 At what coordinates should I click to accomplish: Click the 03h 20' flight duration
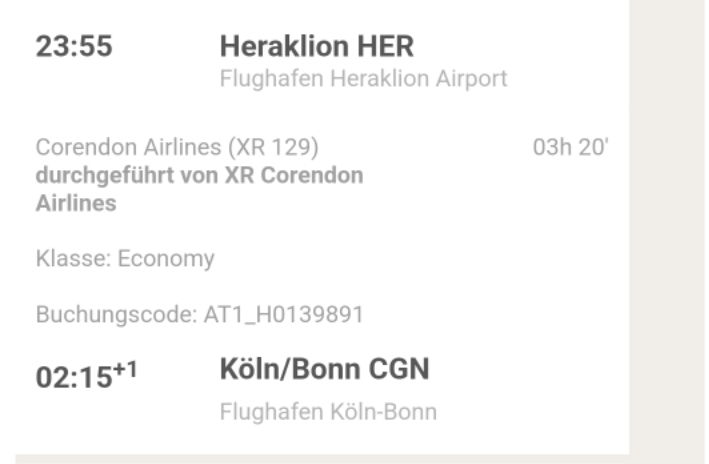pos(571,147)
